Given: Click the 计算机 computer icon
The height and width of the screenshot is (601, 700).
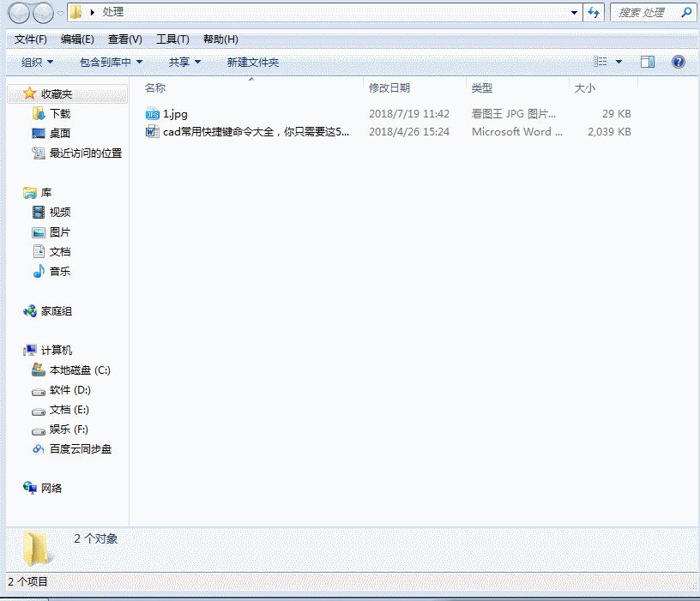Looking at the screenshot, I should 30,351.
